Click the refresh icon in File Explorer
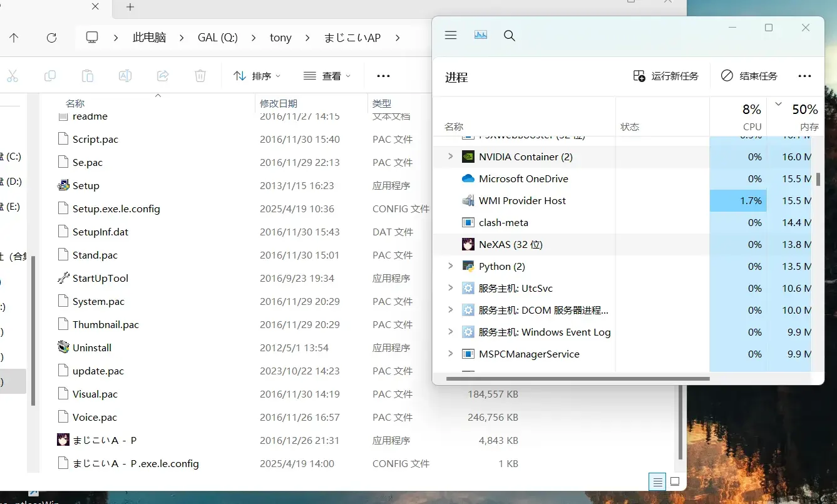This screenshot has height=504, width=837. [x=52, y=38]
